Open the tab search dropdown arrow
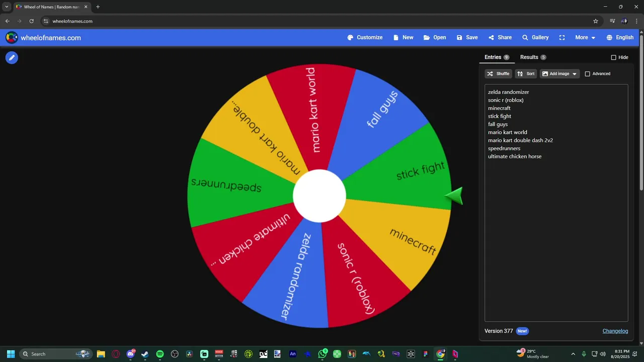Viewport: 644px width, 362px height. click(x=7, y=7)
